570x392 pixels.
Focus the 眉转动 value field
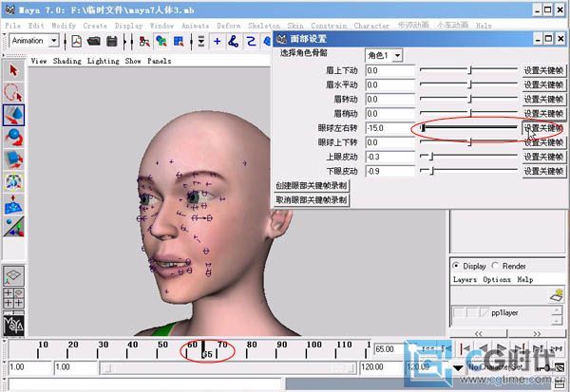(x=390, y=99)
